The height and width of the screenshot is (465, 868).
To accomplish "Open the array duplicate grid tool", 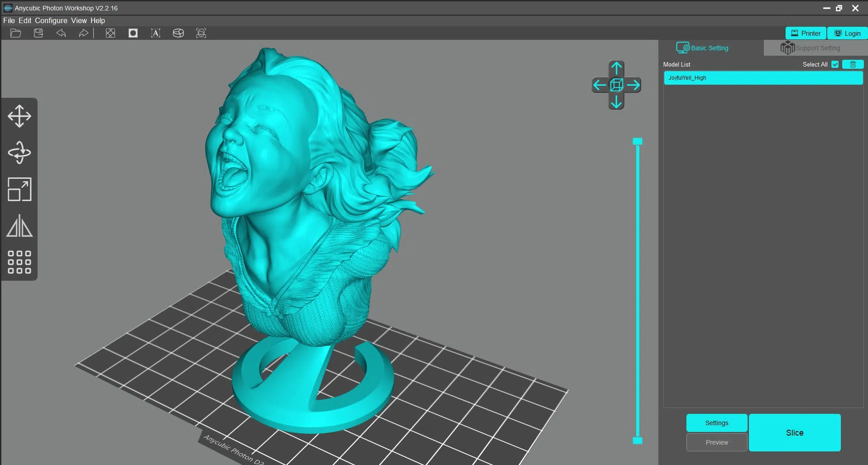I will (x=19, y=262).
